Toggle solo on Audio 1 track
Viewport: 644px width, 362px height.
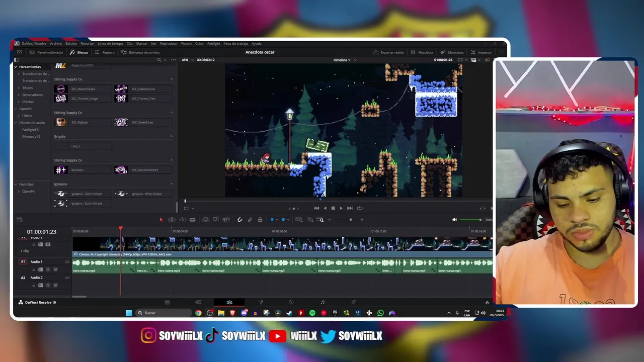(x=48, y=269)
